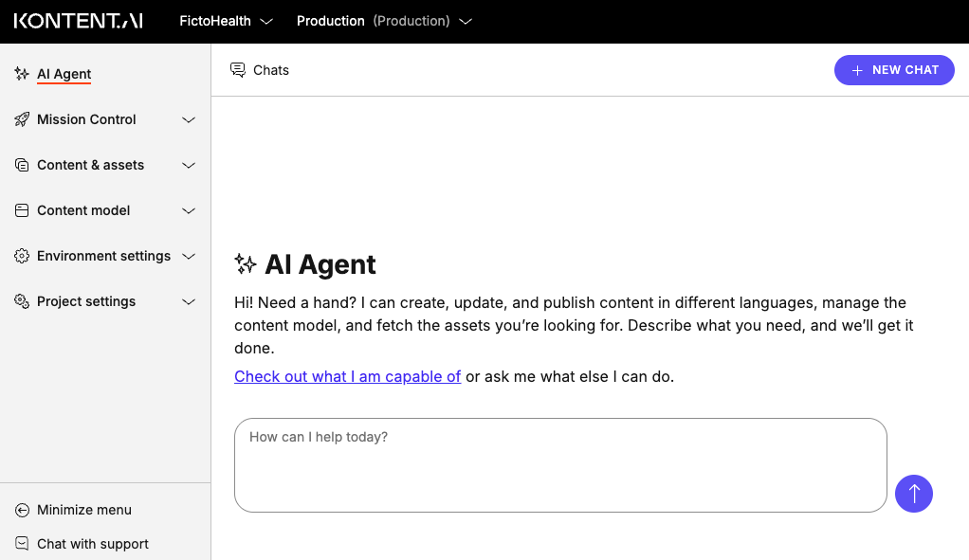Click the Mission Control rocket icon

(x=21, y=119)
